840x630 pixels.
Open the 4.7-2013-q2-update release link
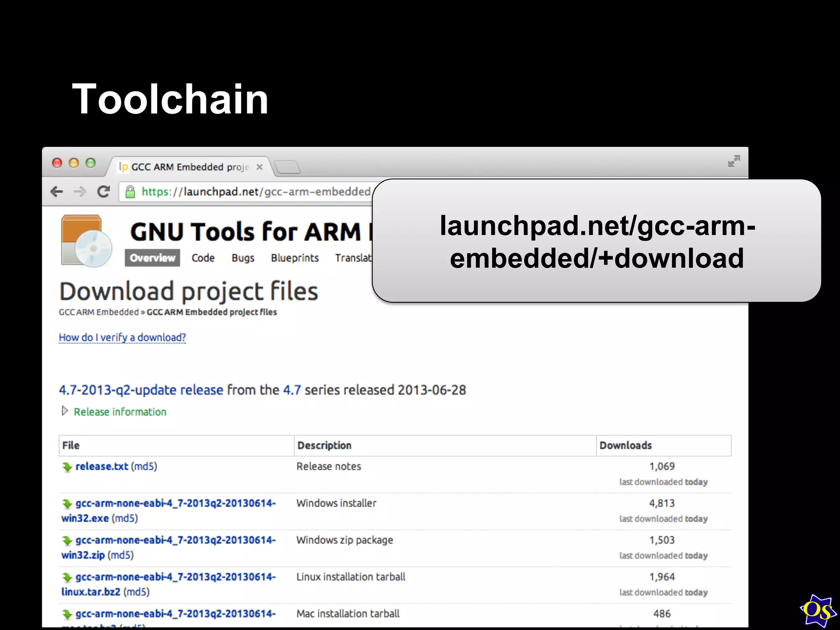[x=141, y=390]
